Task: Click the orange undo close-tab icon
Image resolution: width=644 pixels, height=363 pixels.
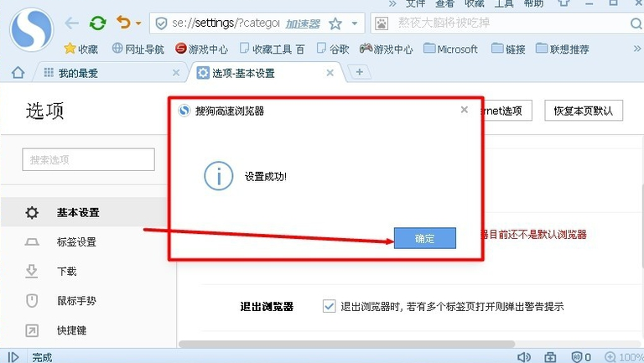Action: point(124,23)
